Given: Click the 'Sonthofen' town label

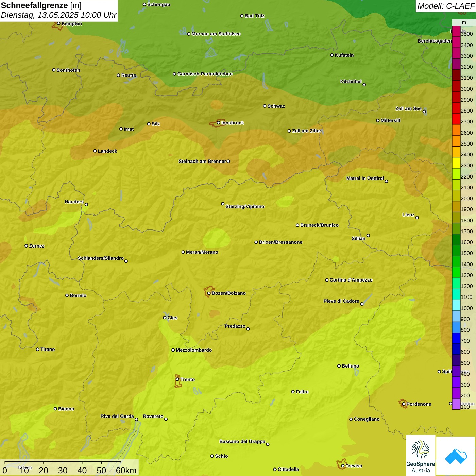Looking at the screenshot, I should click(68, 70).
